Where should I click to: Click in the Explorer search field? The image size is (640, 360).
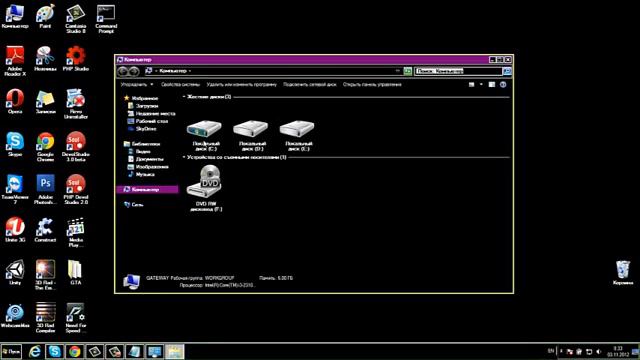click(x=458, y=71)
